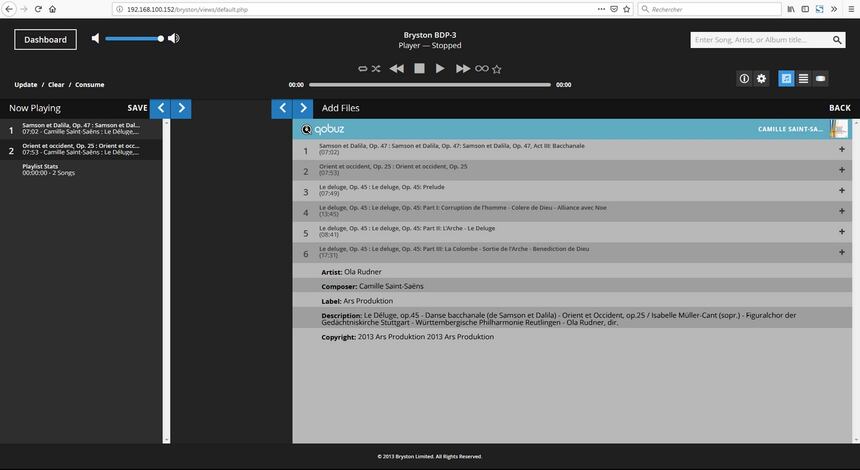Viewport: 860px width, 470px height.
Task: Select the music note view button
Action: point(786,78)
